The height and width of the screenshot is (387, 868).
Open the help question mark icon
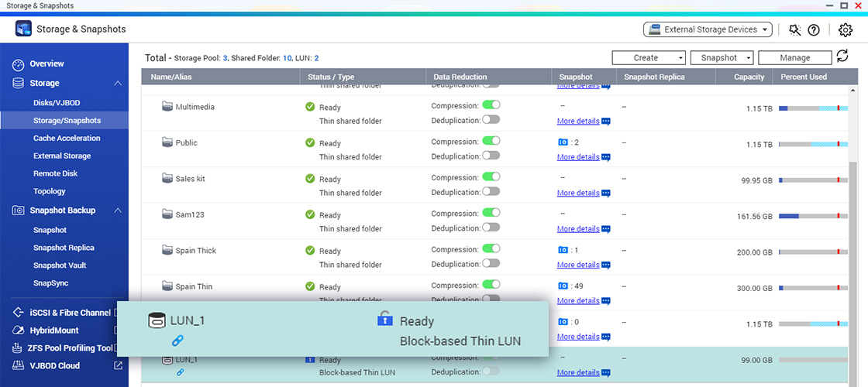coord(814,30)
